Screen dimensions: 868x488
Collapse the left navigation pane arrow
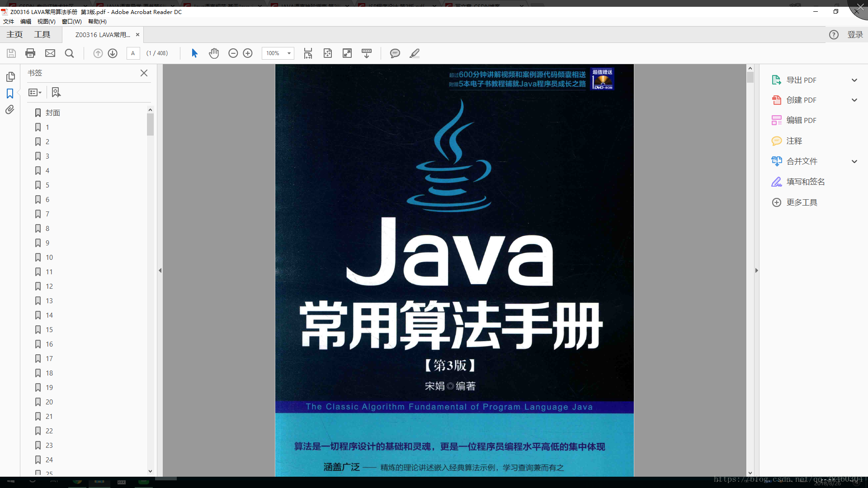(x=160, y=271)
